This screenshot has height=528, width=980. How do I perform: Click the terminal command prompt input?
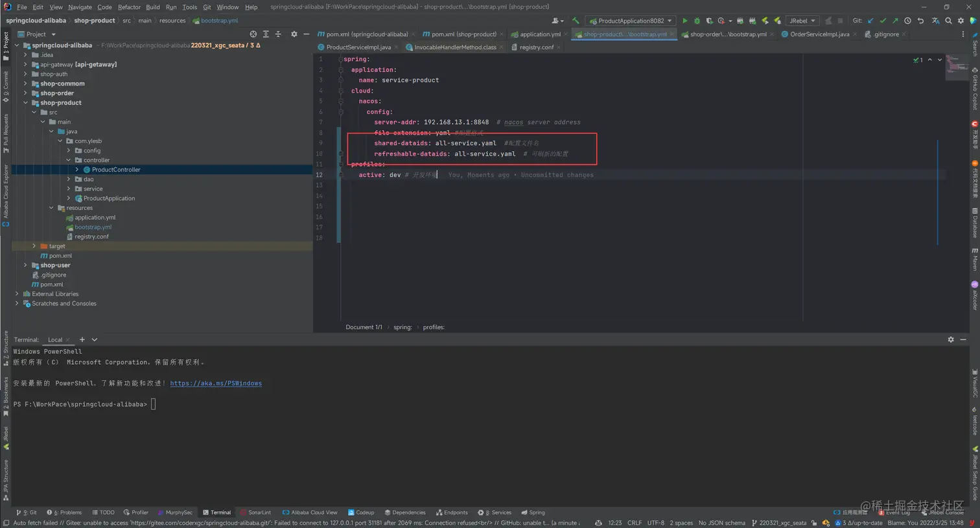coord(154,404)
